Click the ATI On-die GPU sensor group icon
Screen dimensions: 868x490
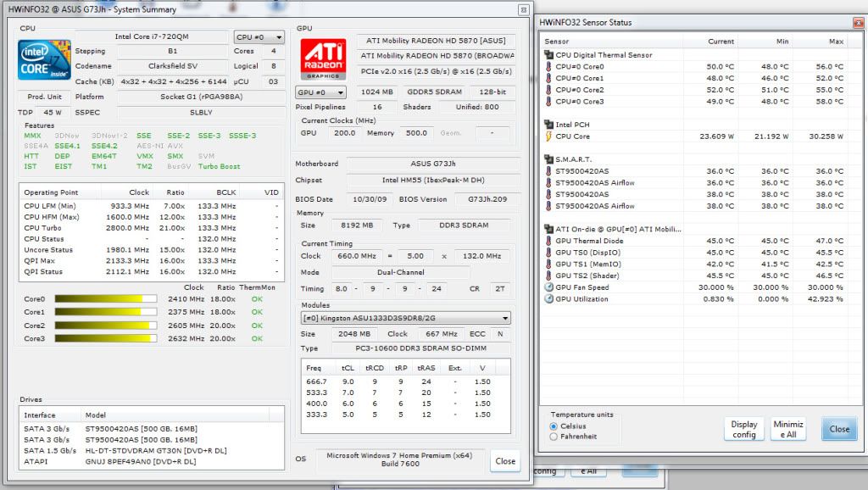point(548,229)
